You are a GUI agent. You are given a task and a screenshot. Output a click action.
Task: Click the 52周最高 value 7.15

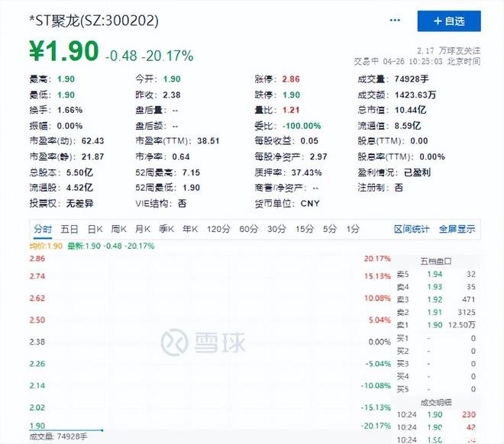pos(191,172)
